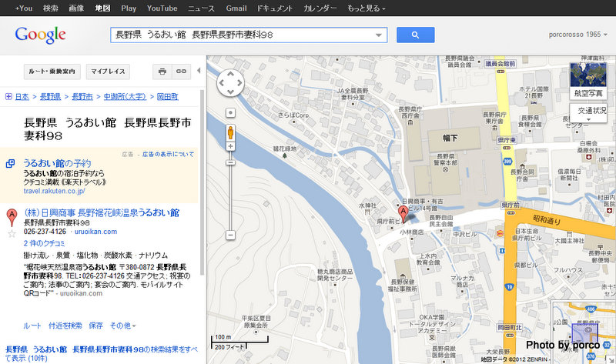Screen dimensions: 616x364
Task: Click the 日本 breadcrumb link
Action: (22, 97)
